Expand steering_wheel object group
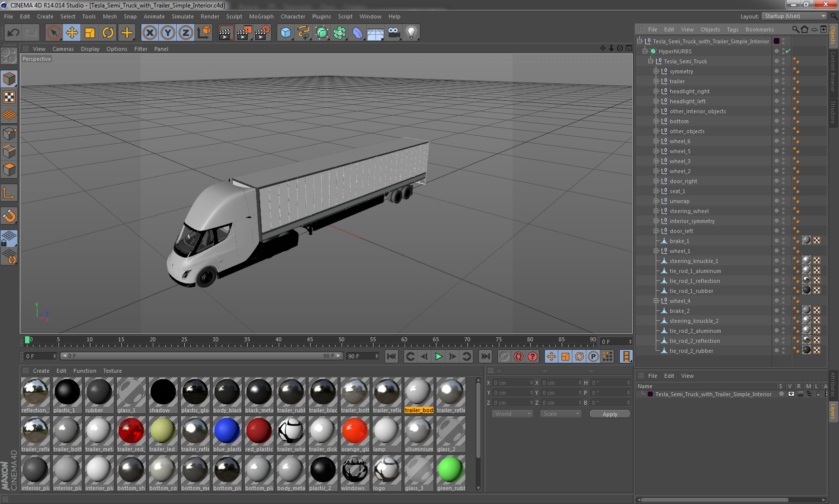839x504 pixels. 656,211
